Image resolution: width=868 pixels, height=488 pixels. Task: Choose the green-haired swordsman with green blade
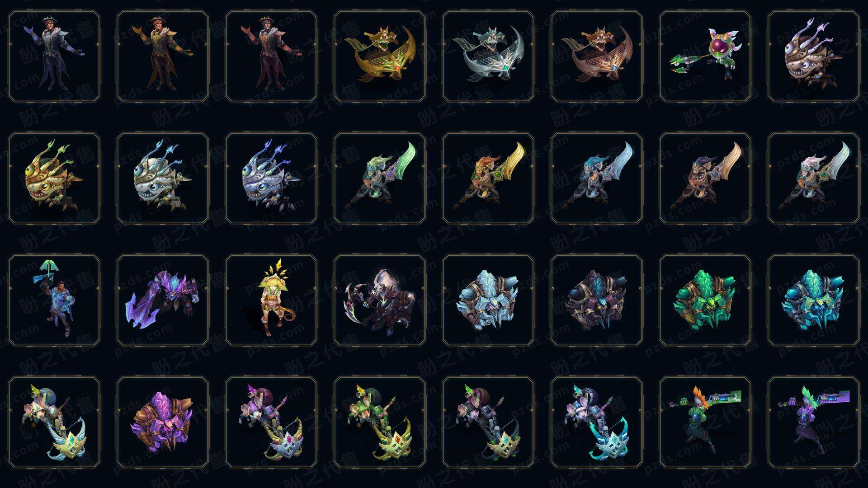pos(380,178)
